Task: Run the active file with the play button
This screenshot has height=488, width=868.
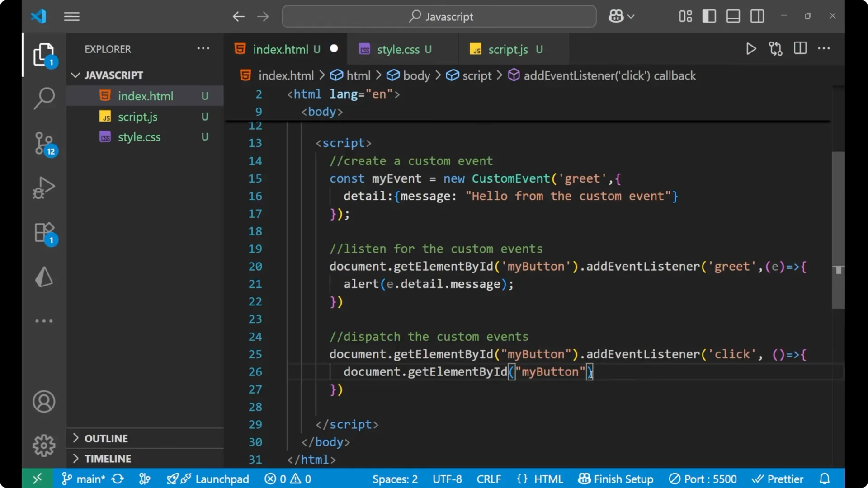Action: (x=751, y=49)
